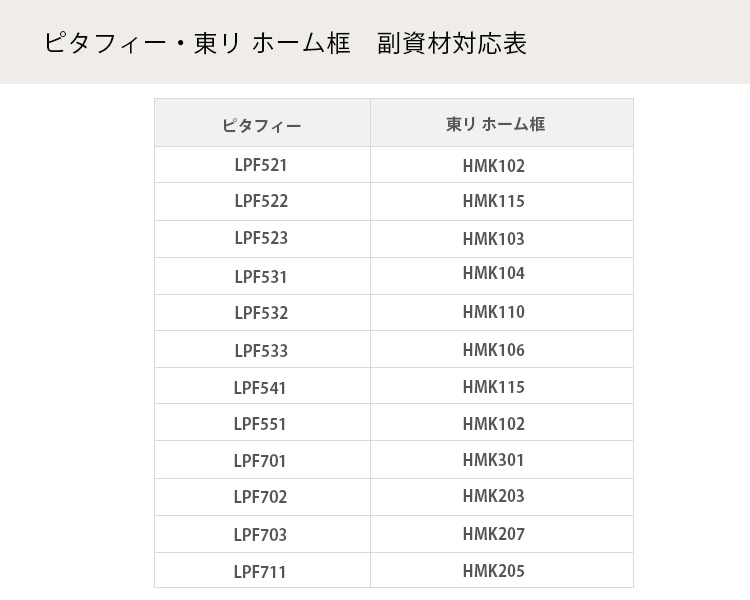Click the ピタフィー・東リ ホーム框 副資材対応表 title
This screenshot has width=750, height=600.
[285, 44]
